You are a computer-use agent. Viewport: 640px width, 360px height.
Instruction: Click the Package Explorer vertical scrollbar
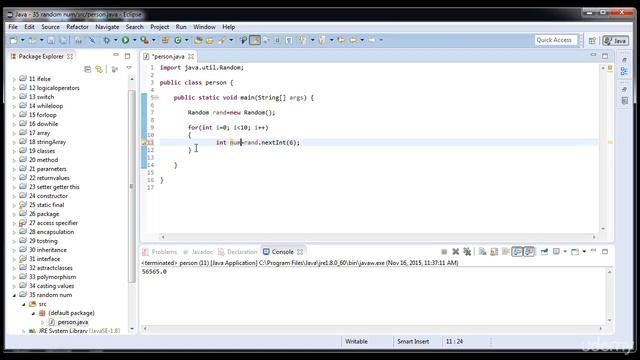pos(131,186)
